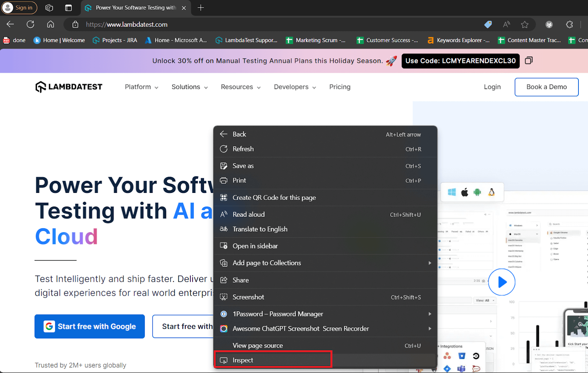Click the site security lock icon
This screenshot has height=373, width=588.
(75, 24)
